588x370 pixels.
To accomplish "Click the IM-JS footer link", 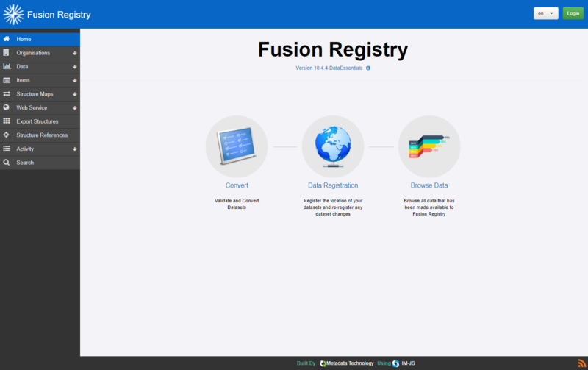I will pyautogui.click(x=408, y=363).
